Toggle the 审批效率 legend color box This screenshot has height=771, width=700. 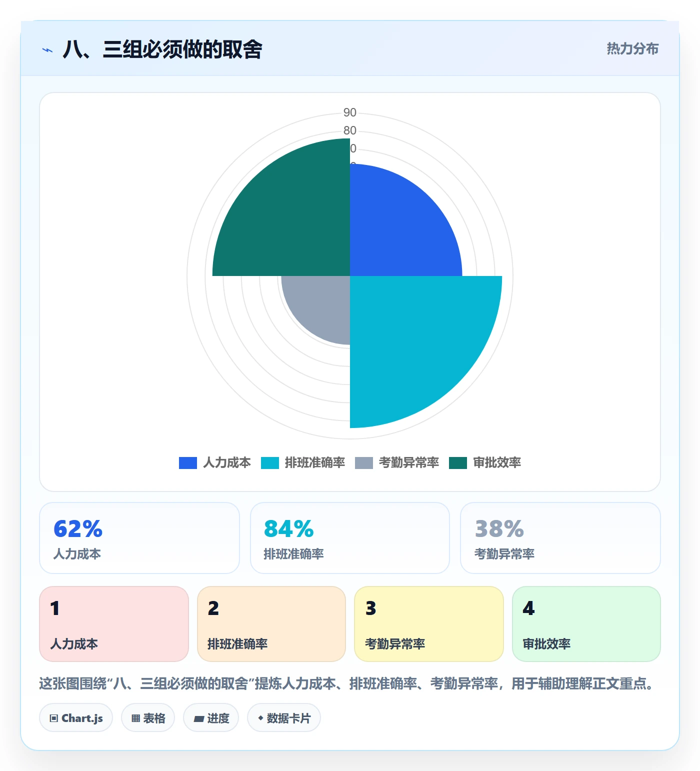458,463
